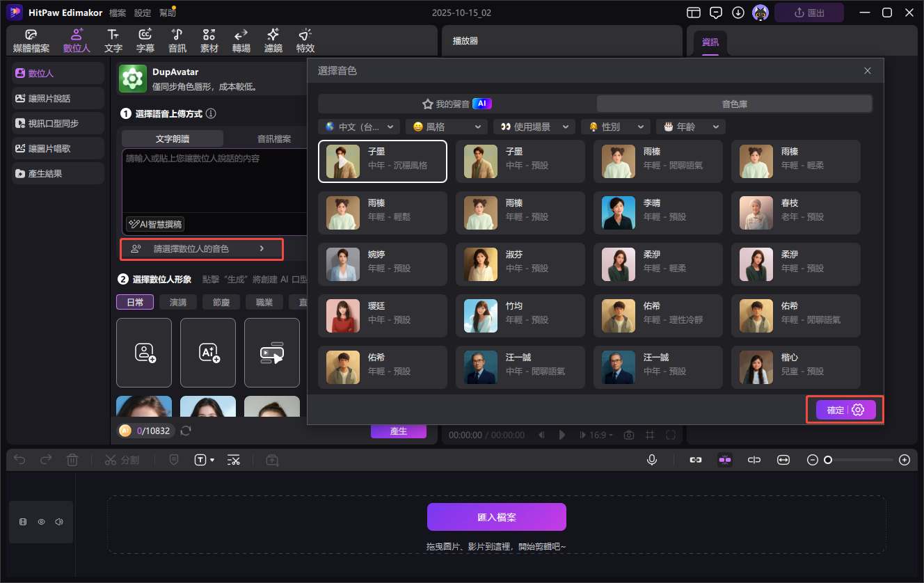
Task: Click the microphone voice-record icon
Action: pyautogui.click(x=652, y=460)
